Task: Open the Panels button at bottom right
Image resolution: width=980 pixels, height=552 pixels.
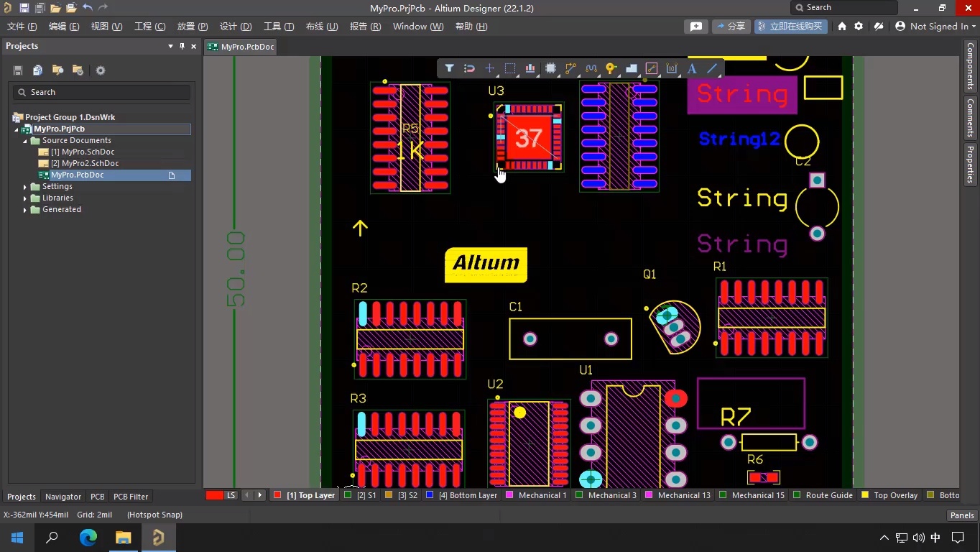Action: pyautogui.click(x=961, y=515)
